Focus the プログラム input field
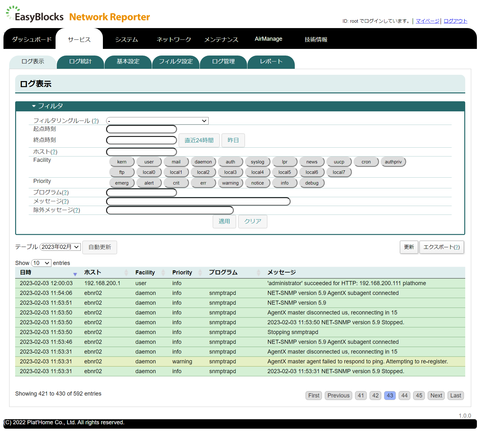The height and width of the screenshot is (448, 481). (141, 192)
